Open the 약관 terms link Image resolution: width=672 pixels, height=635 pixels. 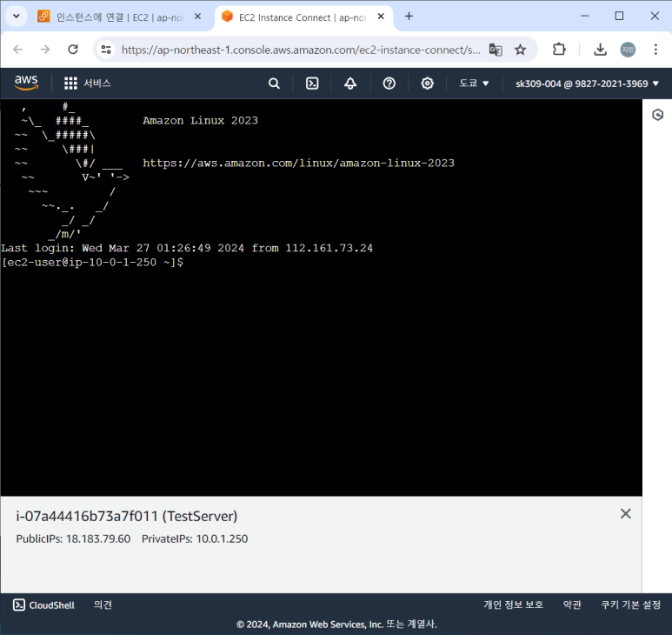point(572,605)
